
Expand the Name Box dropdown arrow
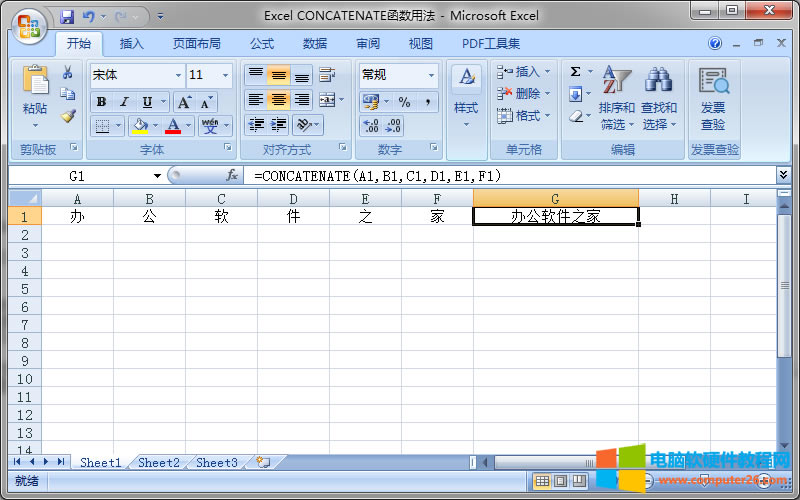pyautogui.click(x=157, y=176)
